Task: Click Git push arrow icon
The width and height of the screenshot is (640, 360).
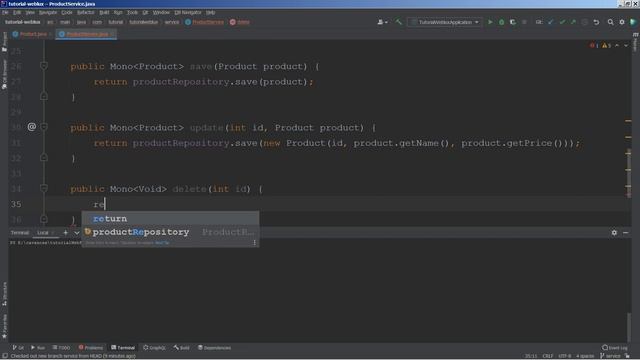Action: [573, 22]
